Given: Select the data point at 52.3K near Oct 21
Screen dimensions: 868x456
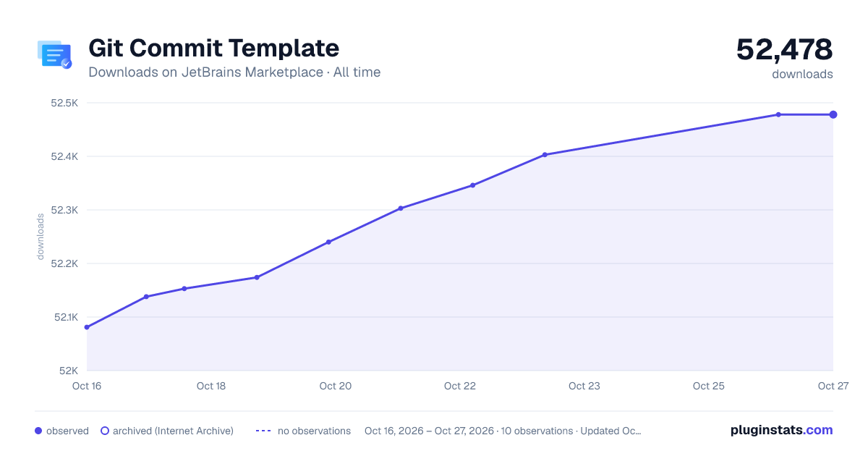Looking at the screenshot, I should coord(401,208).
